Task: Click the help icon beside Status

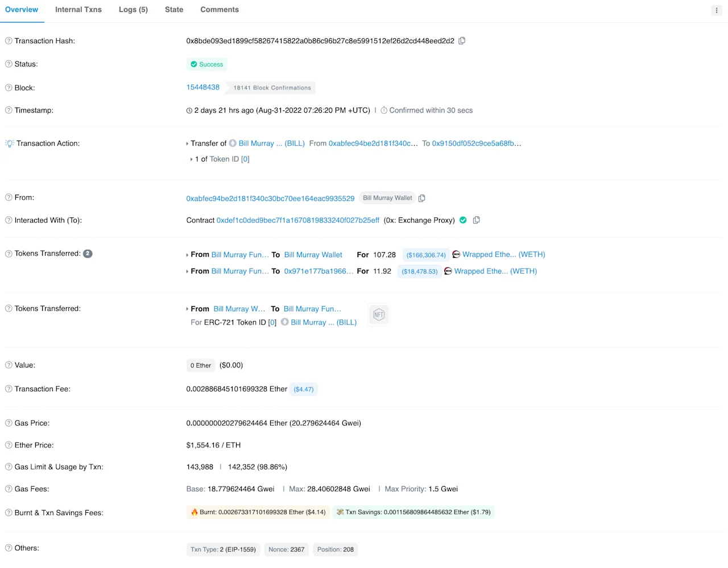Action: click(9, 64)
